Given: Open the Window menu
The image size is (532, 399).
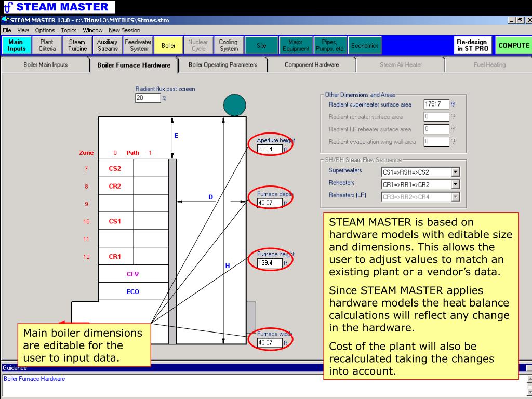Looking at the screenshot, I should point(92,30).
